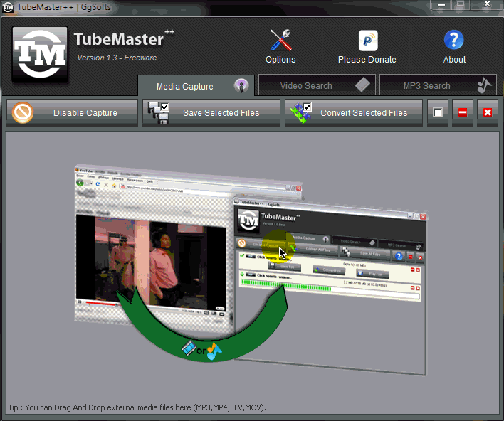Click the green arrows convert icon
This screenshot has width=504, height=421.
[301, 113]
